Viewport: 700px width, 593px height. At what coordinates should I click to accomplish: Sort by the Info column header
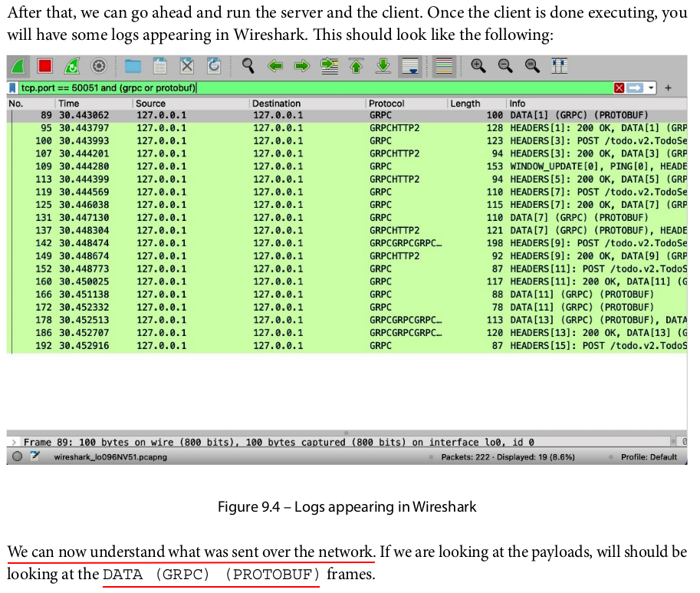click(x=596, y=104)
